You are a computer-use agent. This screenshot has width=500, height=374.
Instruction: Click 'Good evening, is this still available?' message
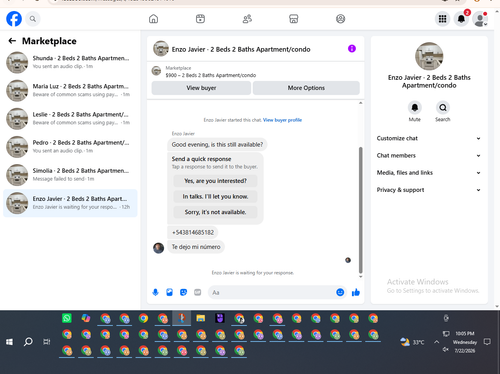pos(217,145)
